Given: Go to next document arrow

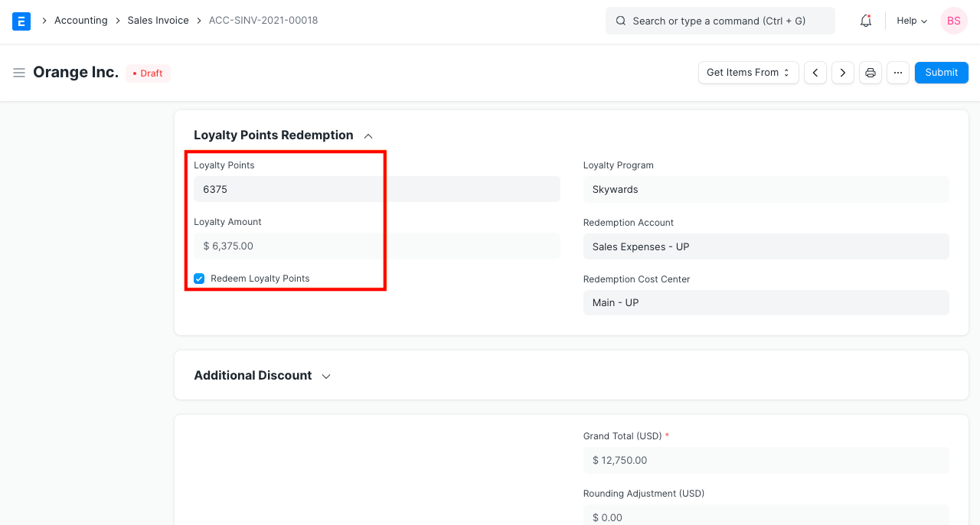Looking at the screenshot, I should point(843,73).
